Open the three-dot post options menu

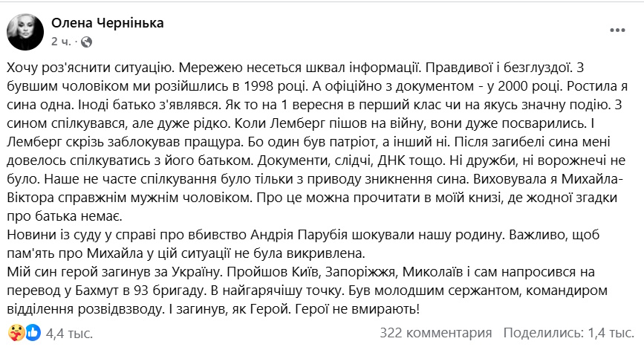pyautogui.click(x=617, y=29)
